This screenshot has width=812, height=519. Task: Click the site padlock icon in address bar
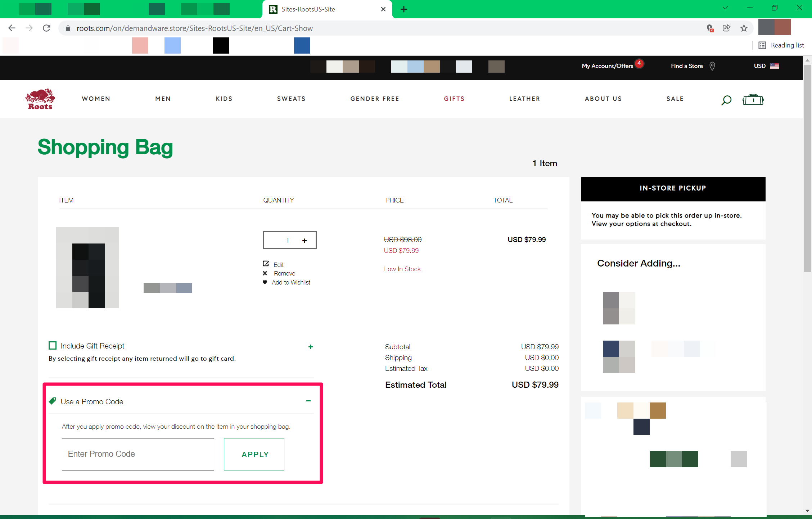point(68,28)
